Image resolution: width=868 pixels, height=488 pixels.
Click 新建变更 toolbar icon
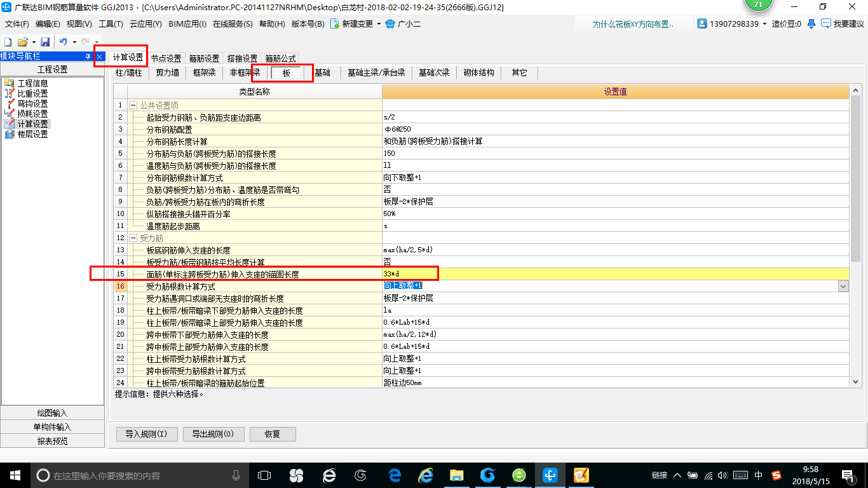point(335,24)
